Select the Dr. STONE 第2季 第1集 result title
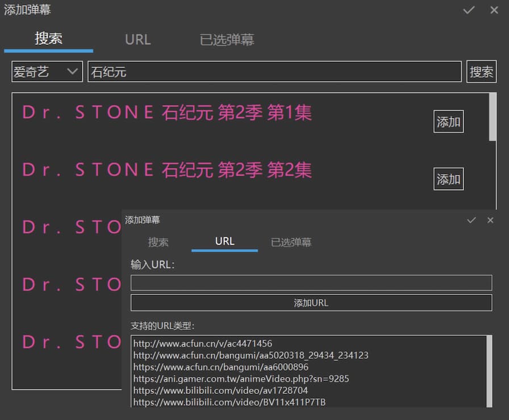Viewport: 509px width, 420px height. (166, 112)
